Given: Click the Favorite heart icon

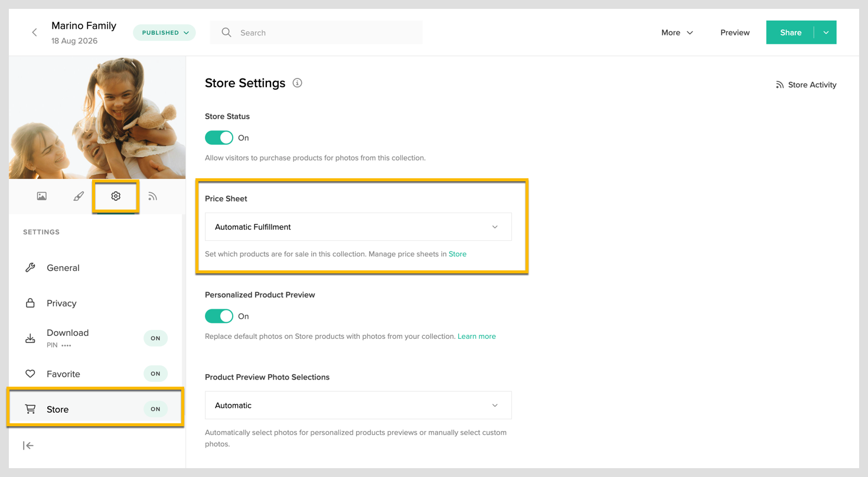Looking at the screenshot, I should [30, 374].
